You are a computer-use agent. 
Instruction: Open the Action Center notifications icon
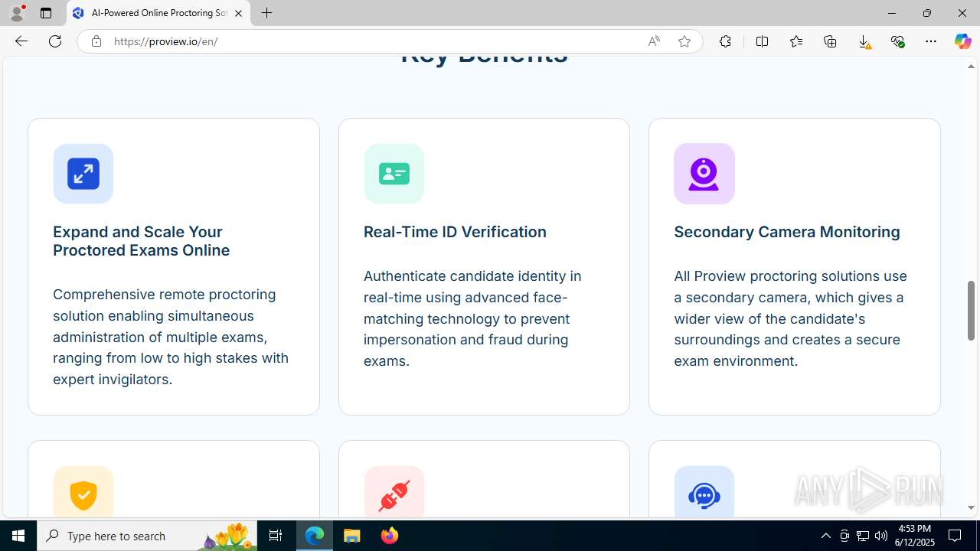click(955, 536)
